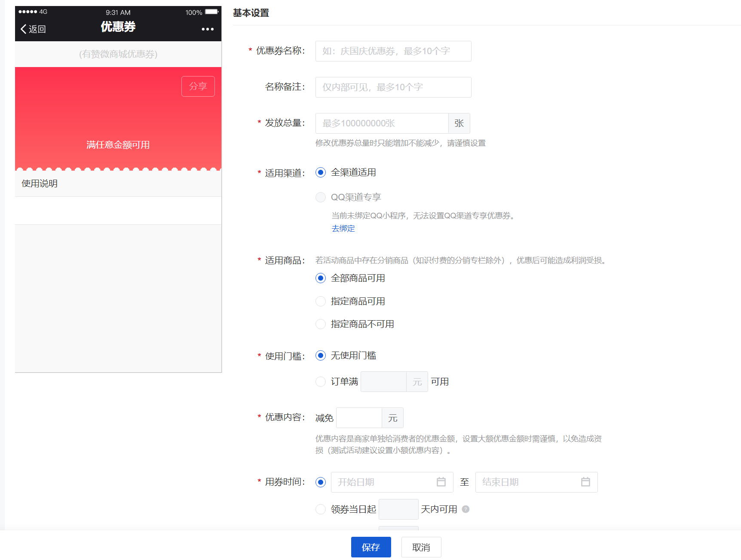Focus the 名称备注 remark input field
The height and width of the screenshot is (560, 741).
coord(393,87)
